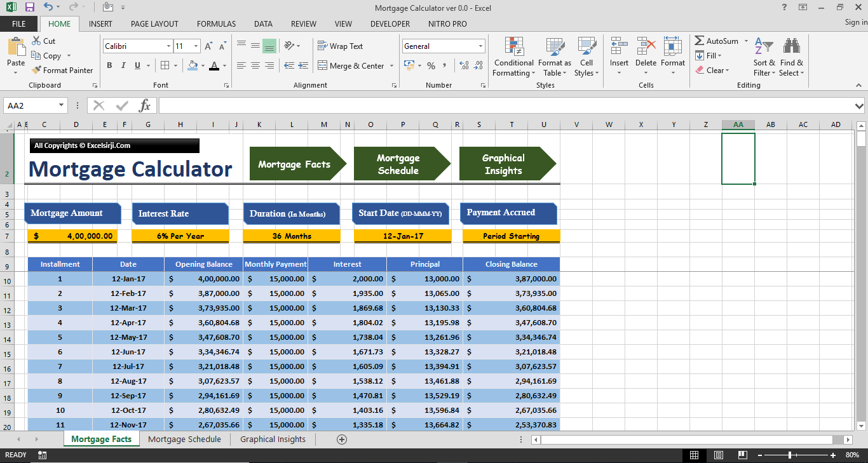Click the Insert Function fx icon
The image size is (868, 463).
145,105
